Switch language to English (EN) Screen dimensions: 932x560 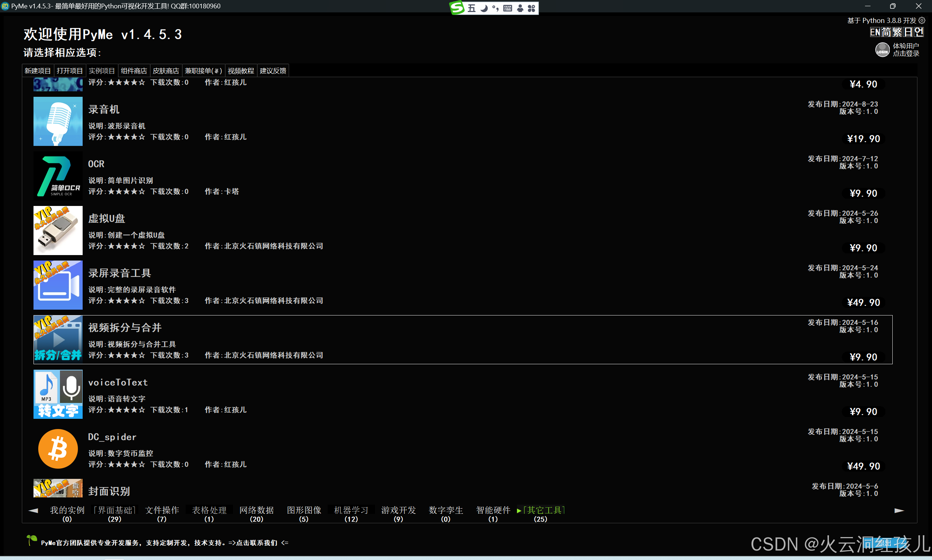pyautogui.click(x=874, y=32)
